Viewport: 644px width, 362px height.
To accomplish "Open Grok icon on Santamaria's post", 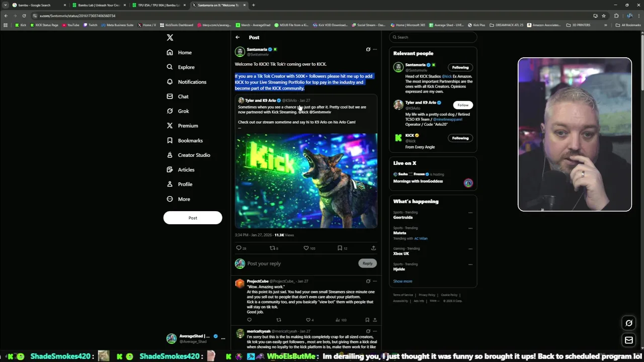I will tap(368, 49).
